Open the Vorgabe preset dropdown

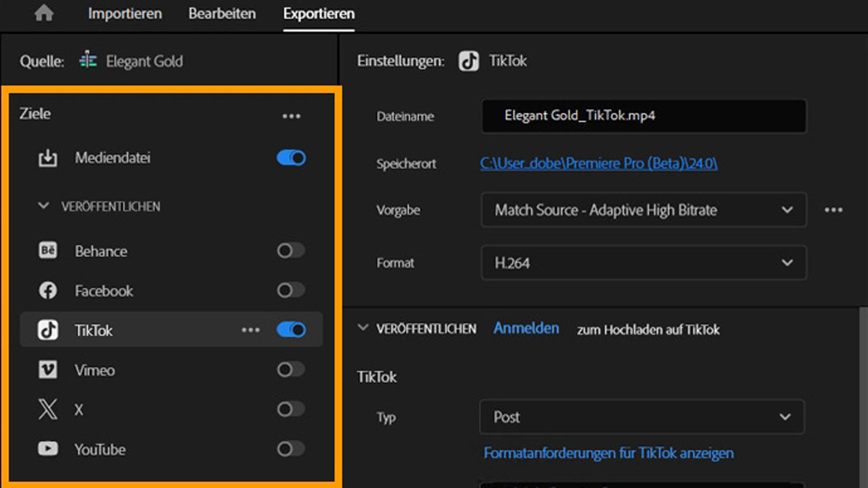point(643,210)
